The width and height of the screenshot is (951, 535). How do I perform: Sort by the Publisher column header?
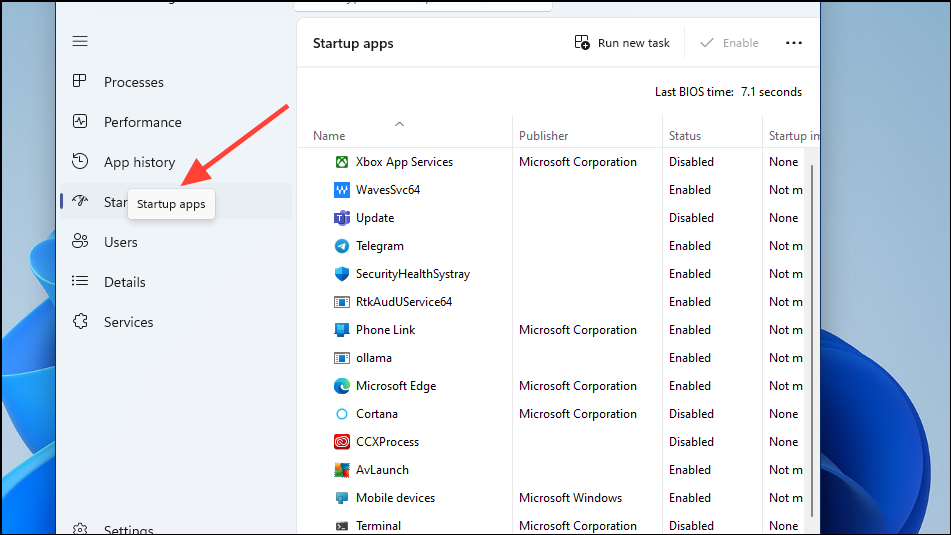tap(543, 136)
